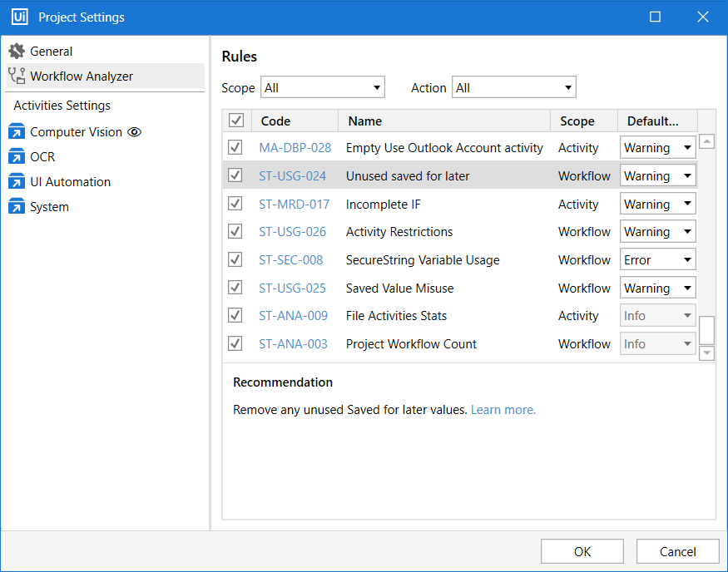The image size is (728, 572).
Task: Uncheck the ST-MRD-017 Incomplete IF rule
Action: (x=235, y=204)
